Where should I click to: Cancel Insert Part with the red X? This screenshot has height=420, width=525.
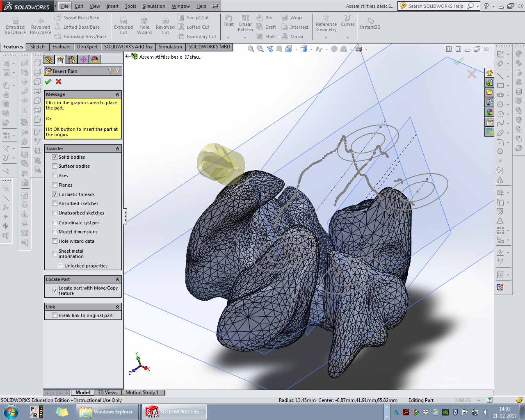pyautogui.click(x=59, y=82)
